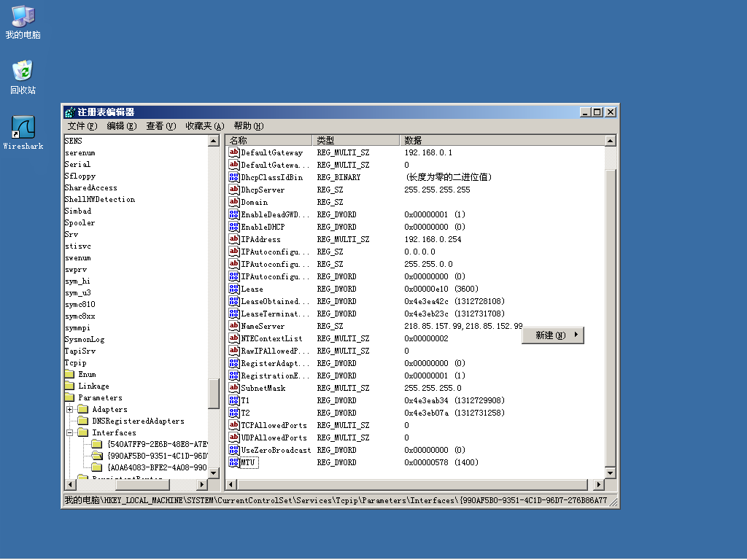
Task: Click the LeaseObtained... value name
Action: [275, 301]
